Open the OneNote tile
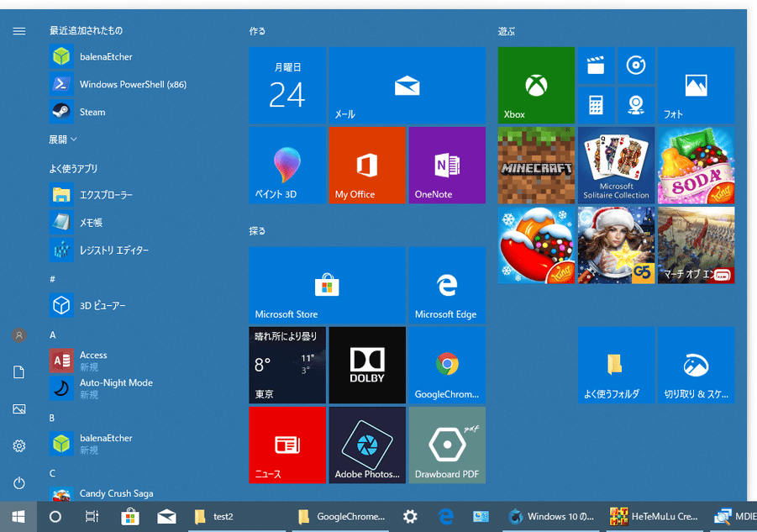This screenshot has height=532, width=757. coord(447,165)
